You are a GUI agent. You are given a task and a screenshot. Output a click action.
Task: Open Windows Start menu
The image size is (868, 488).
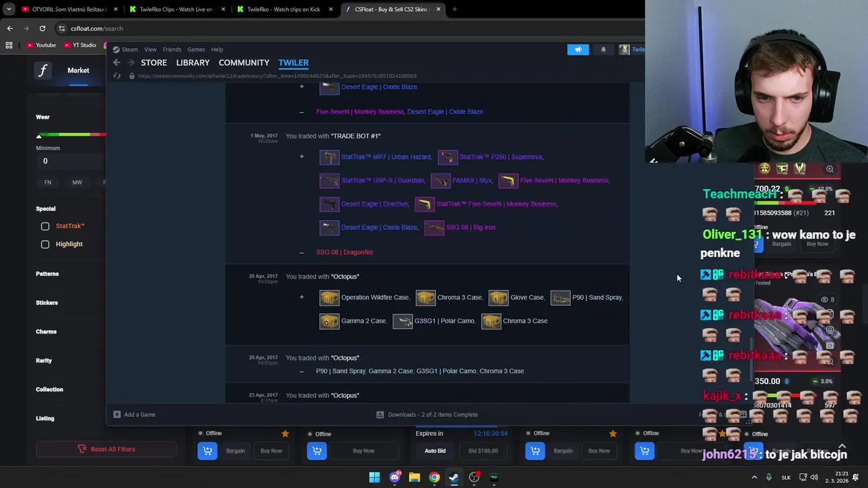coord(374,478)
